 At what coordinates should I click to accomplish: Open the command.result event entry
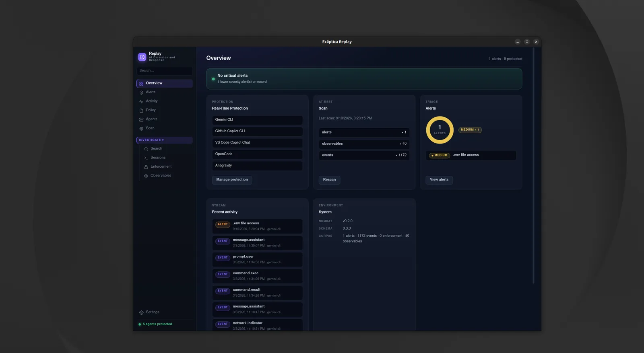click(x=257, y=293)
